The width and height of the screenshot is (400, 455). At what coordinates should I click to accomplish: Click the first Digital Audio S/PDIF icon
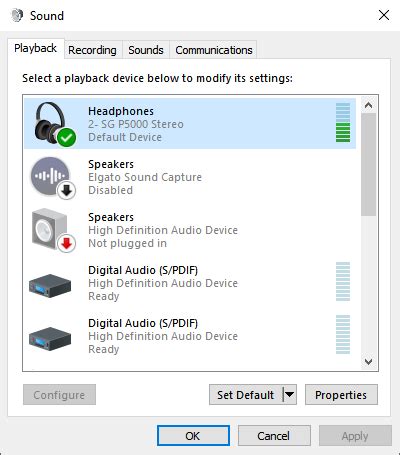50,286
